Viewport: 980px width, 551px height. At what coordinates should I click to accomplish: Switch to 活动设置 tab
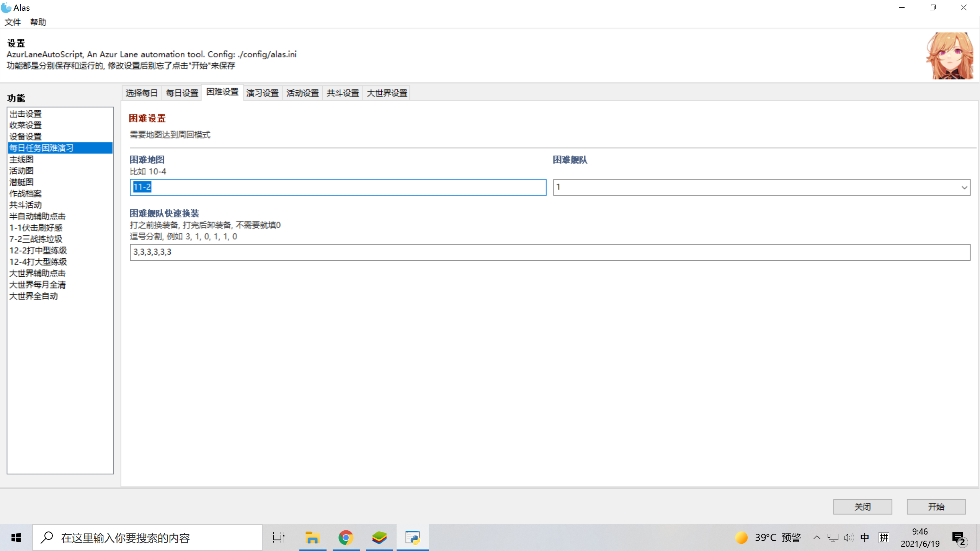pos(302,93)
